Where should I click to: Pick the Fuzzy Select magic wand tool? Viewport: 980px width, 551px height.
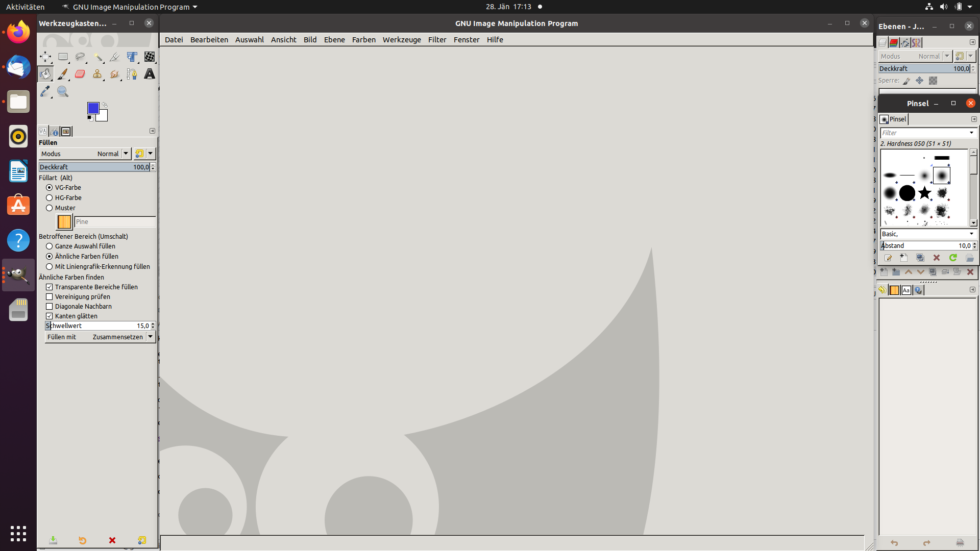point(97,57)
